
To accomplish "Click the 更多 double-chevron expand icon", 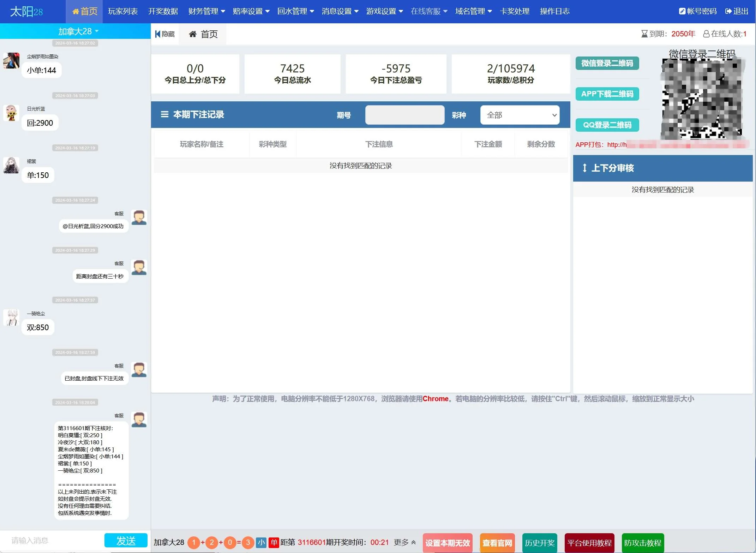I will [x=414, y=542].
